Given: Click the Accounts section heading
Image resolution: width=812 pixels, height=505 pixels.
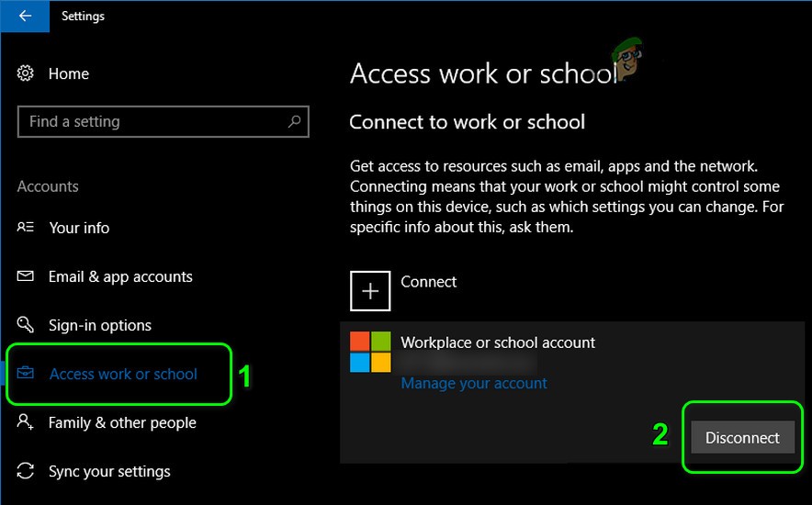Looking at the screenshot, I should [x=48, y=186].
